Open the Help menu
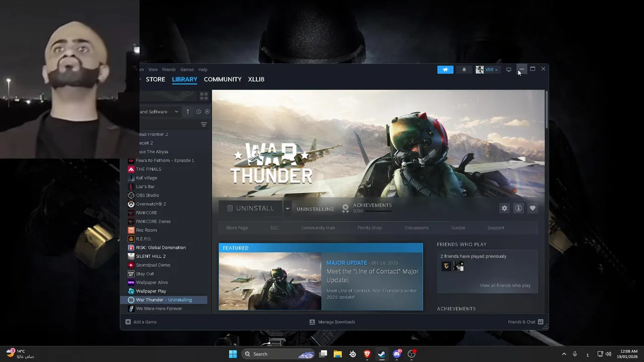The height and width of the screenshot is (362, 644). [x=203, y=70]
